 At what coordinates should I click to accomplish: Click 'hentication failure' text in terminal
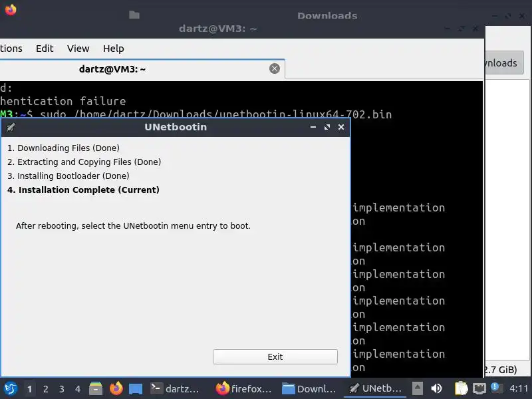(63, 101)
